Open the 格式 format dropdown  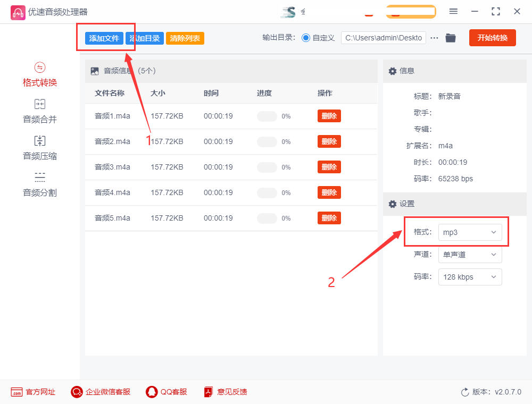(x=470, y=232)
